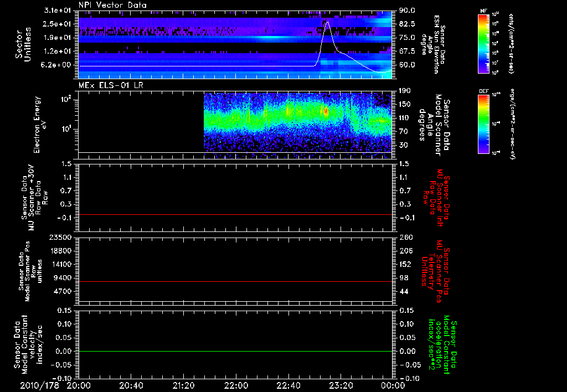
Task: Select the "NPI Vector Data" panel title
Action: coord(112,5)
